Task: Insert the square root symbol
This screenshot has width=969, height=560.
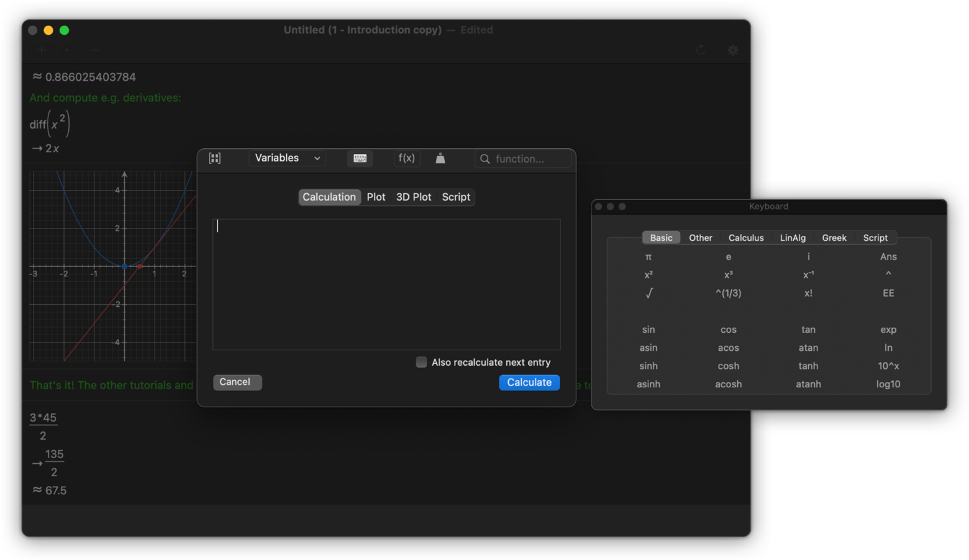Action: click(648, 293)
